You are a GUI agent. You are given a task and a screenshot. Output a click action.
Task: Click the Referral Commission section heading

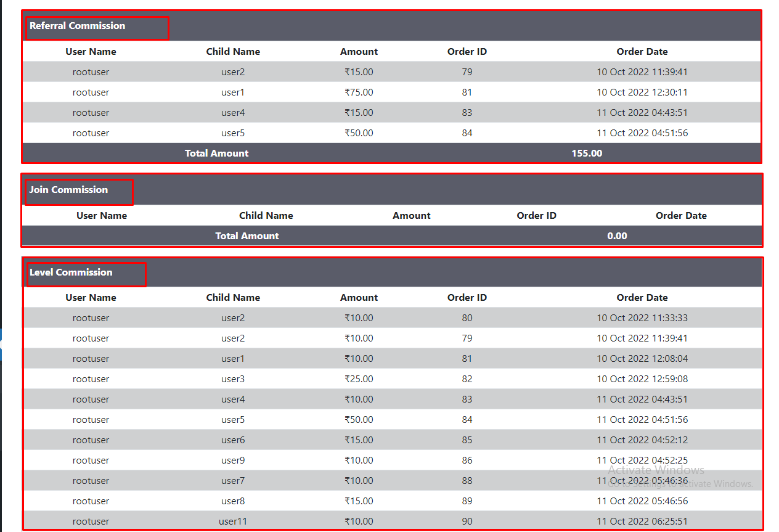click(77, 26)
